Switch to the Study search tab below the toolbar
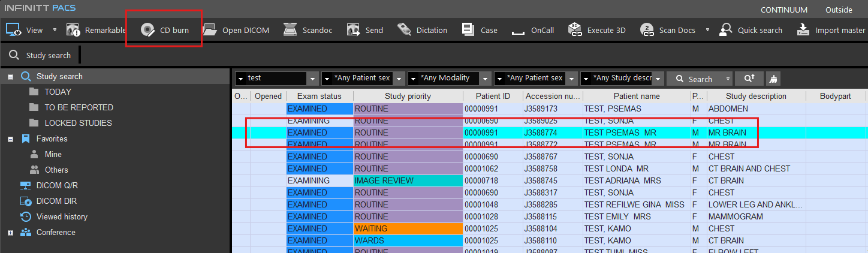The height and width of the screenshot is (253, 868). 40,55
